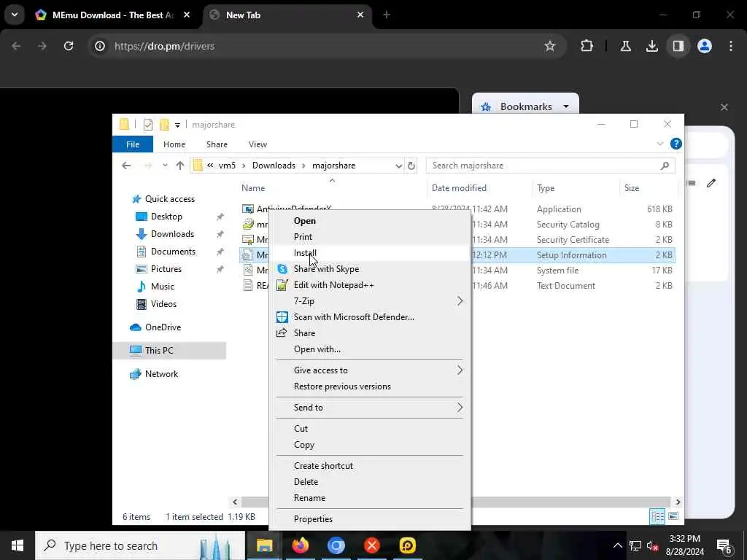Open the View ribbon tab

pyautogui.click(x=258, y=144)
